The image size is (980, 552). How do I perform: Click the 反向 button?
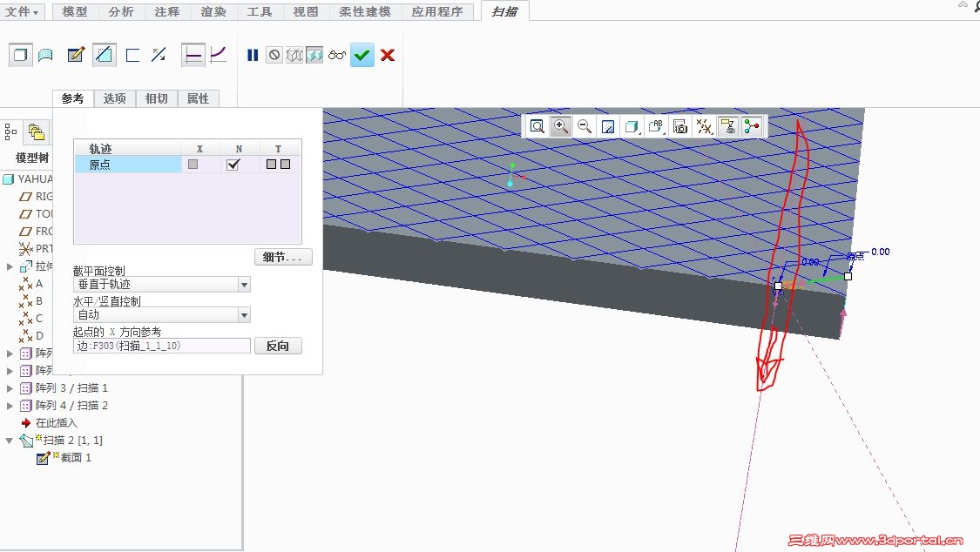click(x=278, y=346)
